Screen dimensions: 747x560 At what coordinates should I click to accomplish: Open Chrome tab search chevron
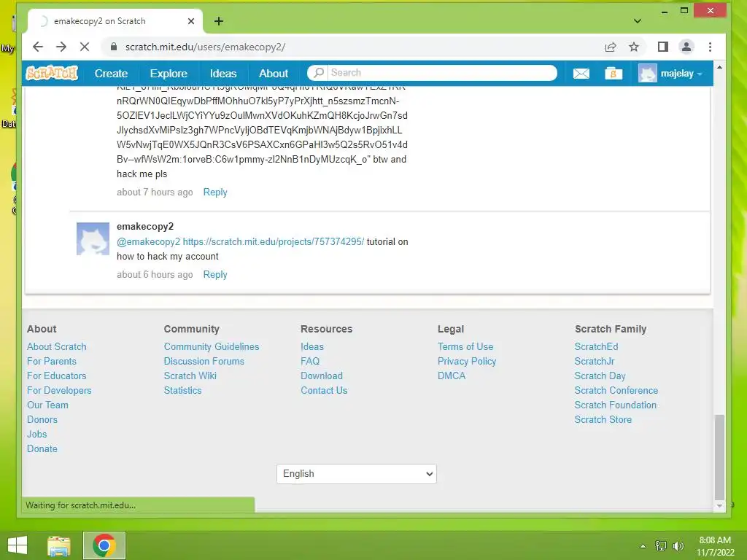[638, 21]
